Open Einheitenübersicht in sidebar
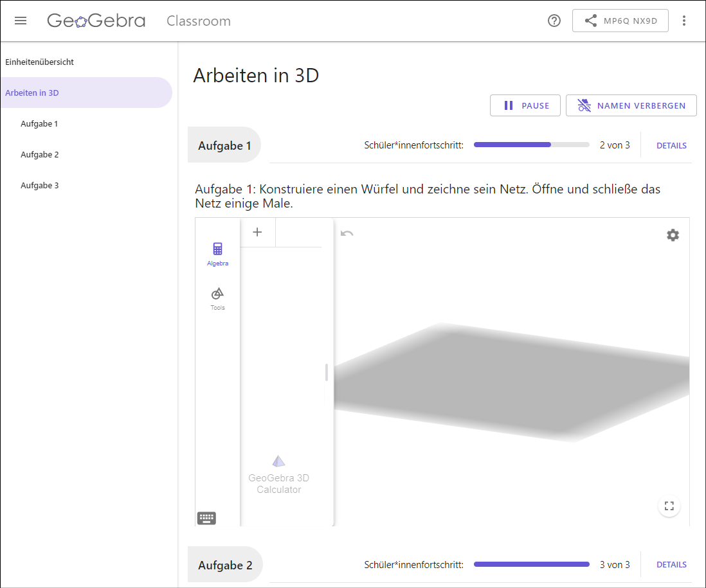The image size is (706, 588). point(40,62)
